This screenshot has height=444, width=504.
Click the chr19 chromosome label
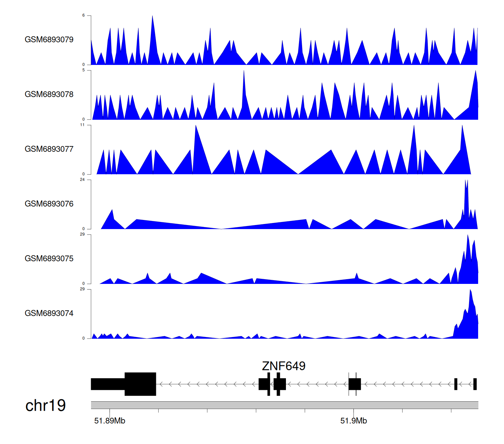coord(46,406)
